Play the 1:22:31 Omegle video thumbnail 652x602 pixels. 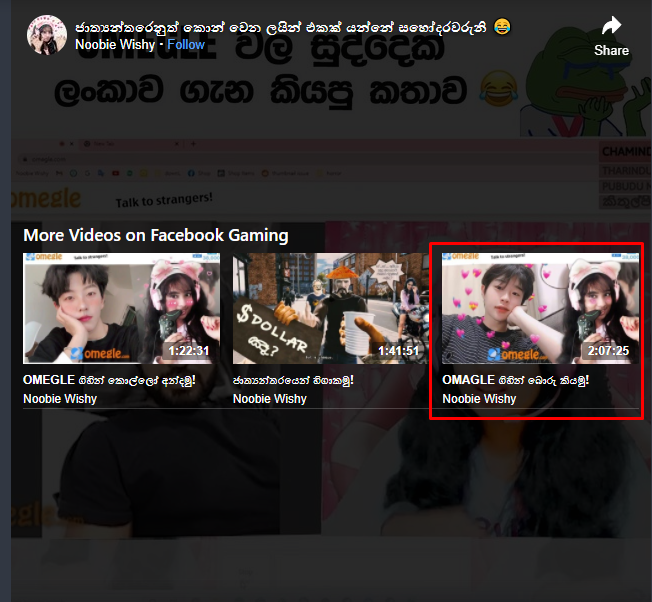click(121, 308)
